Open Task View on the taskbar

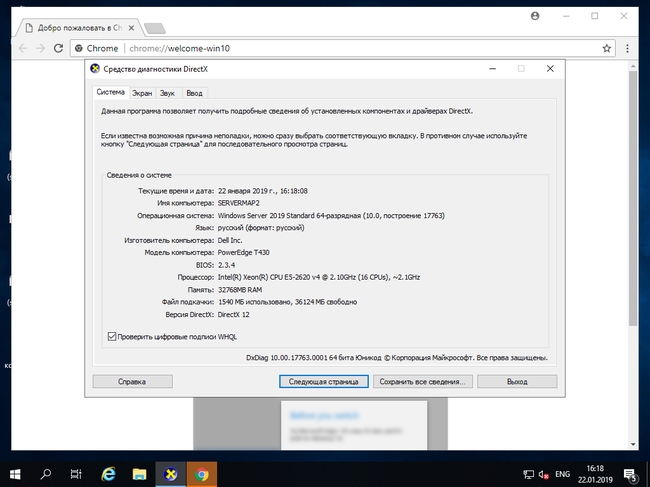coord(76,474)
